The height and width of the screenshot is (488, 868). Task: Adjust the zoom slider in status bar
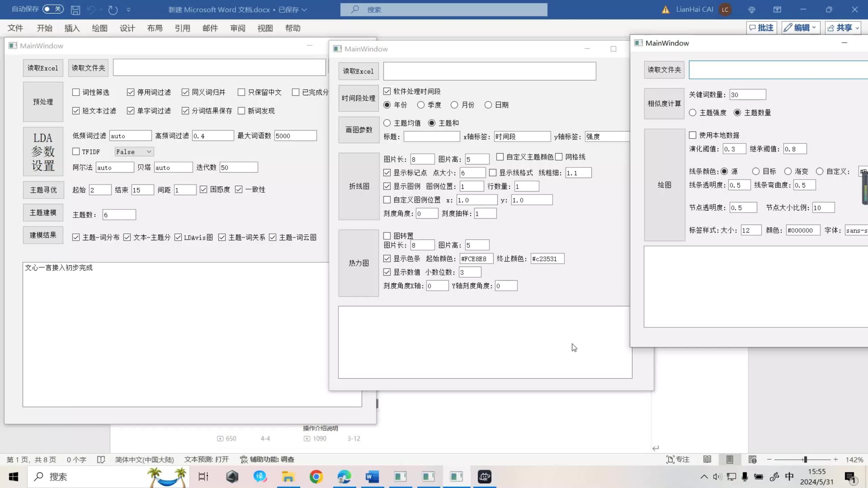805,460
